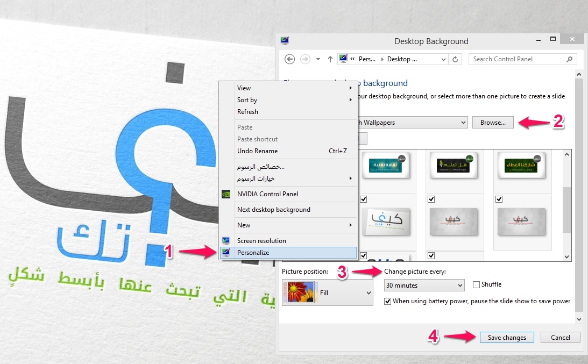Click the address bar location icon
The image size is (588, 364).
343,59
